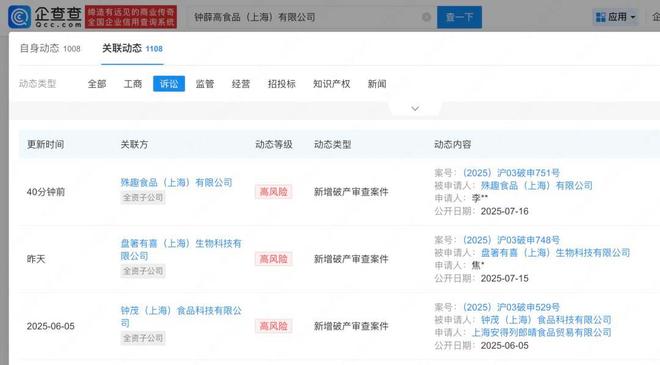
Task: Open 被申请人 殊趣食品(上海)有限公司 link
Action: coord(537,185)
